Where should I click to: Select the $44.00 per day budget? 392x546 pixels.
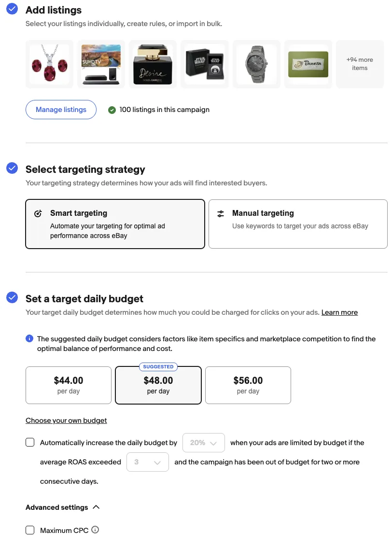[69, 385]
